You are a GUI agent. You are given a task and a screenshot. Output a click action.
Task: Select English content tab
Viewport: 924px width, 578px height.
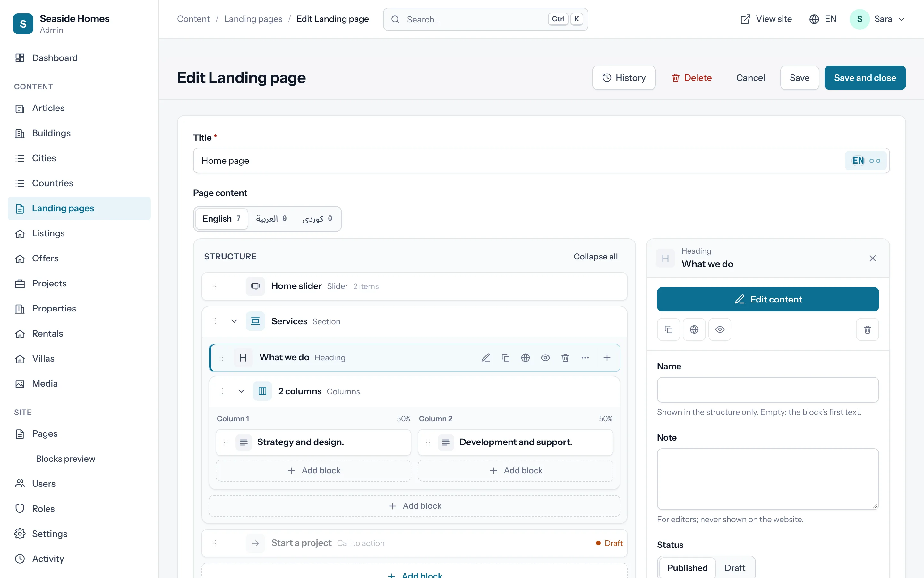point(221,219)
